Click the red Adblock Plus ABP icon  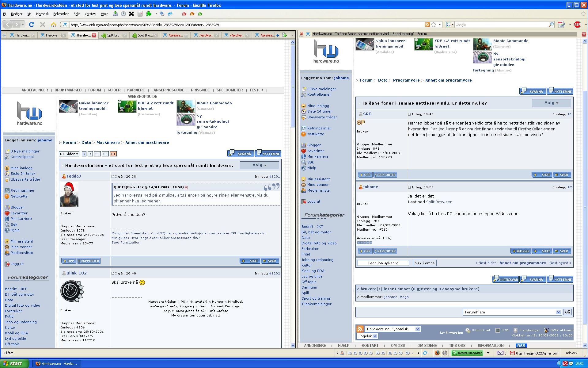coord(577,25)
